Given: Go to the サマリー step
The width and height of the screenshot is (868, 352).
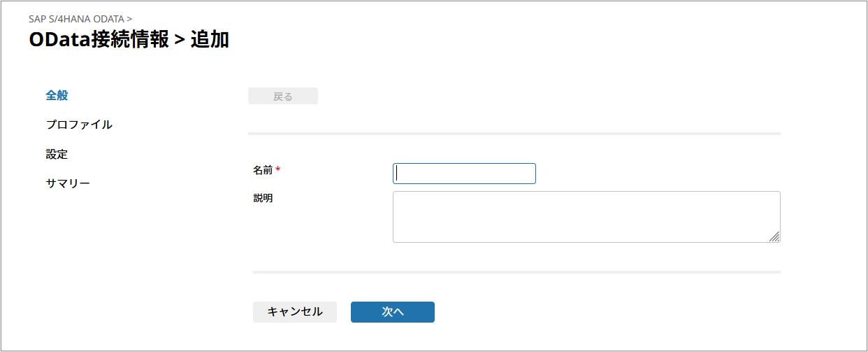Looking at the screenshot, I should pyautogui.click(x=68, y=184).
